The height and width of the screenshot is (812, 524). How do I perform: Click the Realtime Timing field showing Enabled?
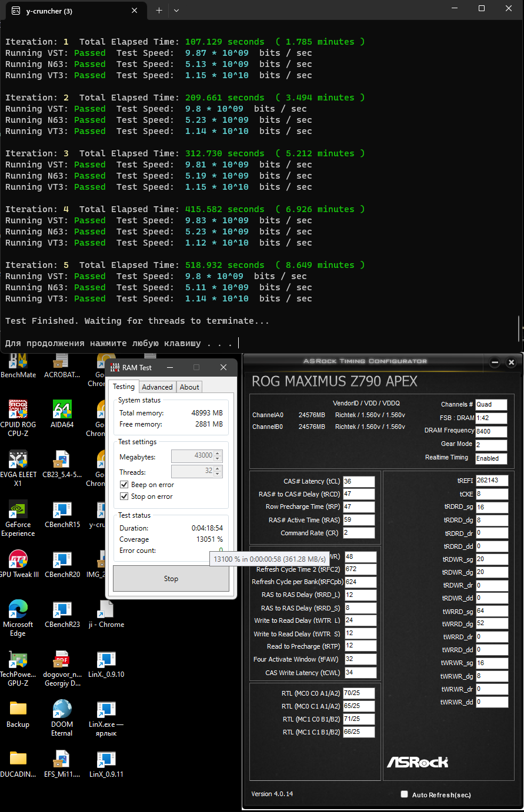pos(491,458)
